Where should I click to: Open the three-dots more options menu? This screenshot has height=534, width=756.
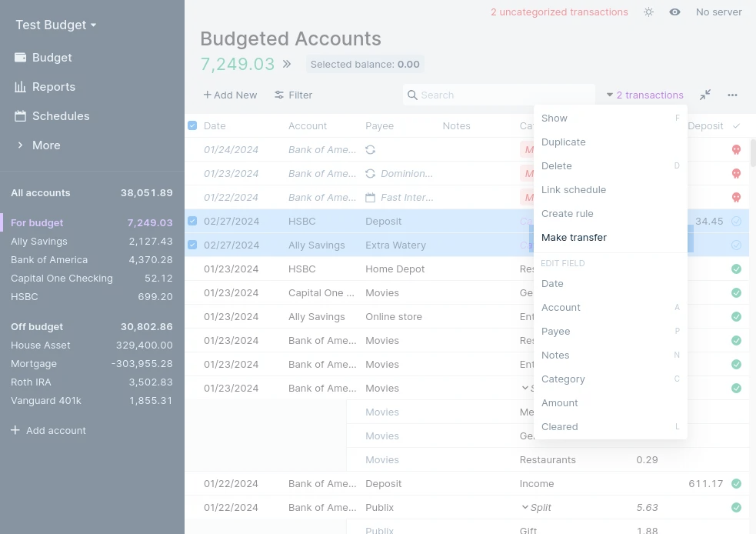click(732, 95)
